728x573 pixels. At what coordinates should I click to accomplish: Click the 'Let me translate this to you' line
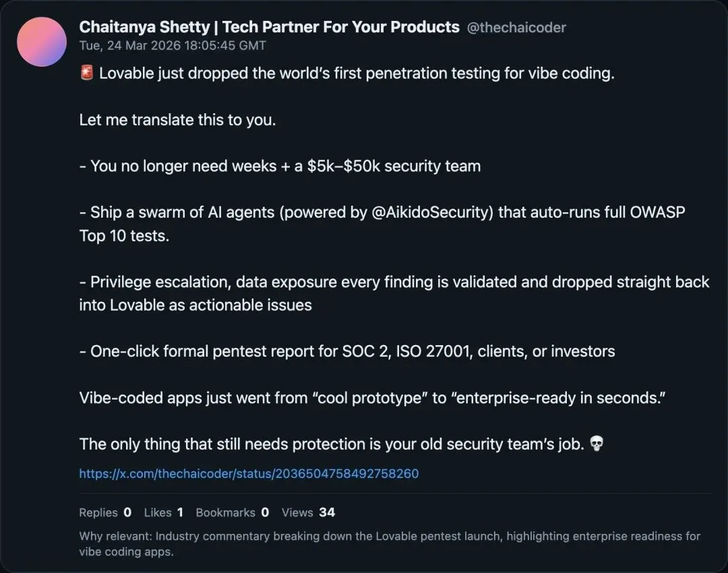(x=177, y=120)
